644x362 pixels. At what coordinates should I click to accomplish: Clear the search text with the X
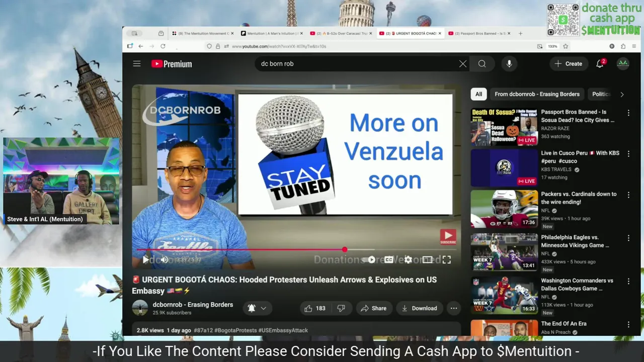[462, 64]
